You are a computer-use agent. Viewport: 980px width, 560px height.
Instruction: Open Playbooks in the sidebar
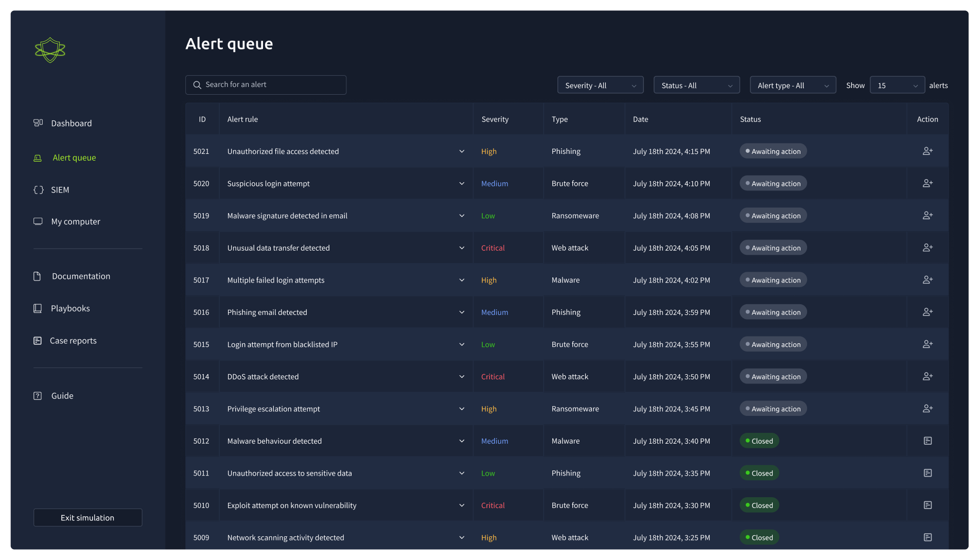(70, 308)
